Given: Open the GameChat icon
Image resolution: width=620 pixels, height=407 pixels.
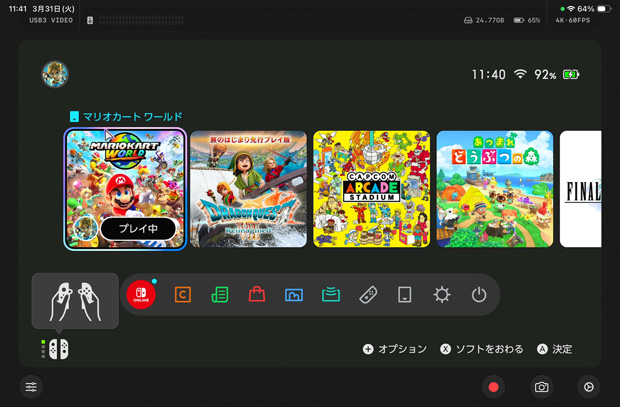Looking at the screenshot, I should pos(183,295).
